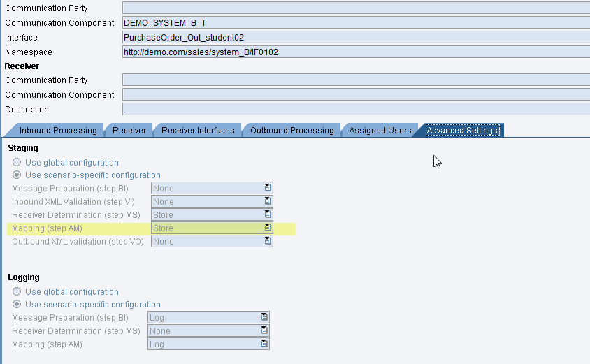This screenshot has height=364, width=590.
Task: Open staging Mapping (step AM) dropdown icon
Action: 268,228
